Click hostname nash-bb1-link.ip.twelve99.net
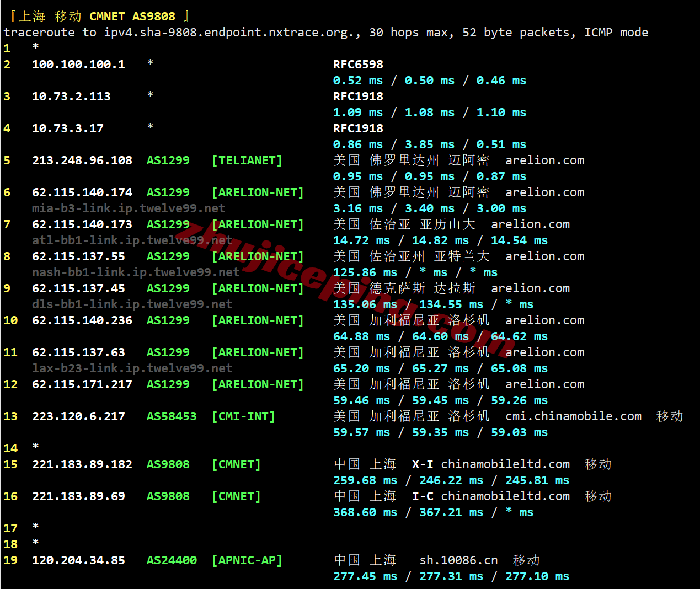This screenshot has height=589, width=700. point(136,272)
